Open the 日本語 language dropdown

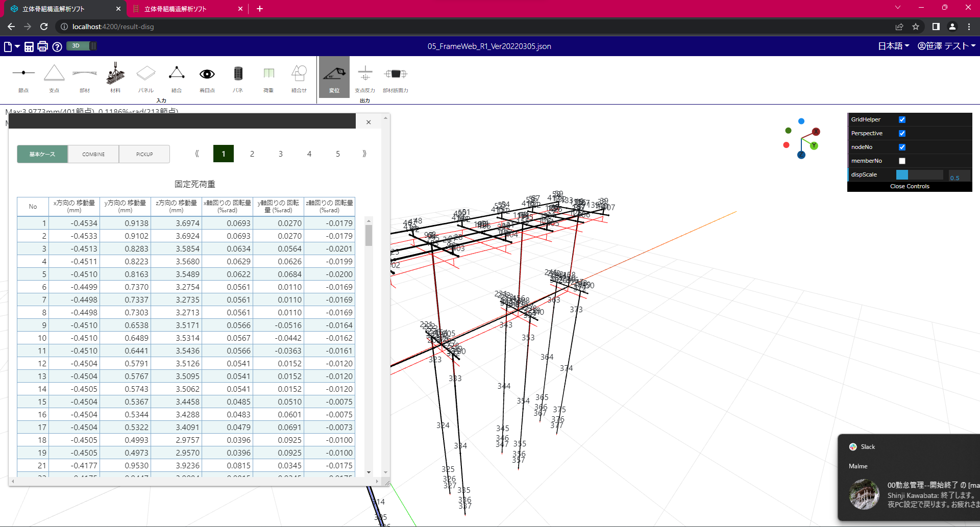(893, 46)
